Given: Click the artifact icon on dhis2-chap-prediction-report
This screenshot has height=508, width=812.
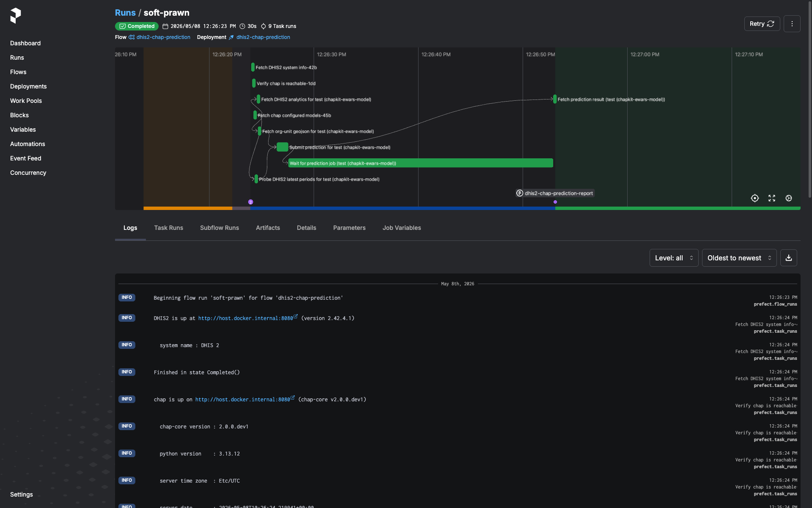Looking at the screenshot, I should 520,193.
